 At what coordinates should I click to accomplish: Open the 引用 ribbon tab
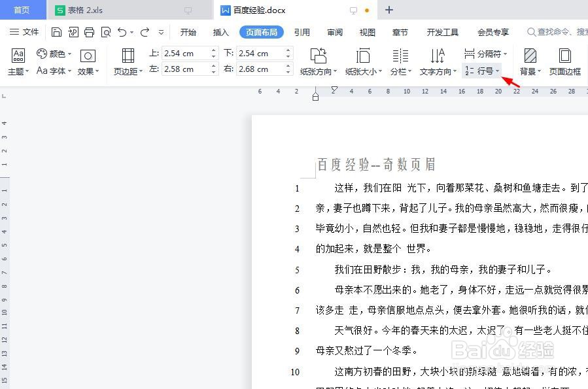click(x=302, y=32)
